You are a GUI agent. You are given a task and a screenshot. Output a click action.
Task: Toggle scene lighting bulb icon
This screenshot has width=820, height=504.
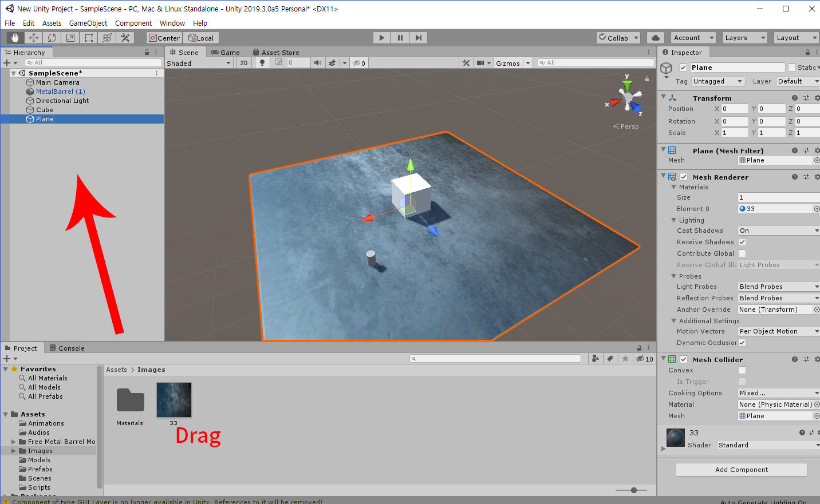[262, 63]
